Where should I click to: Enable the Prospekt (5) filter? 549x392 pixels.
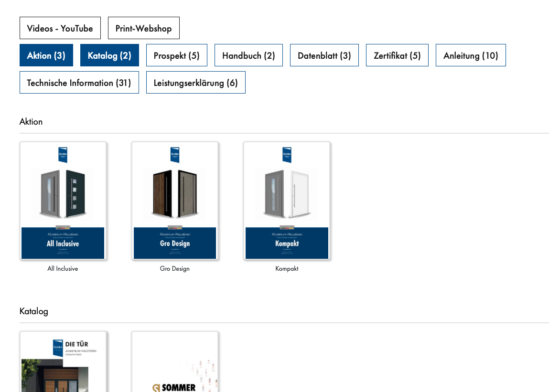[177, 55]
